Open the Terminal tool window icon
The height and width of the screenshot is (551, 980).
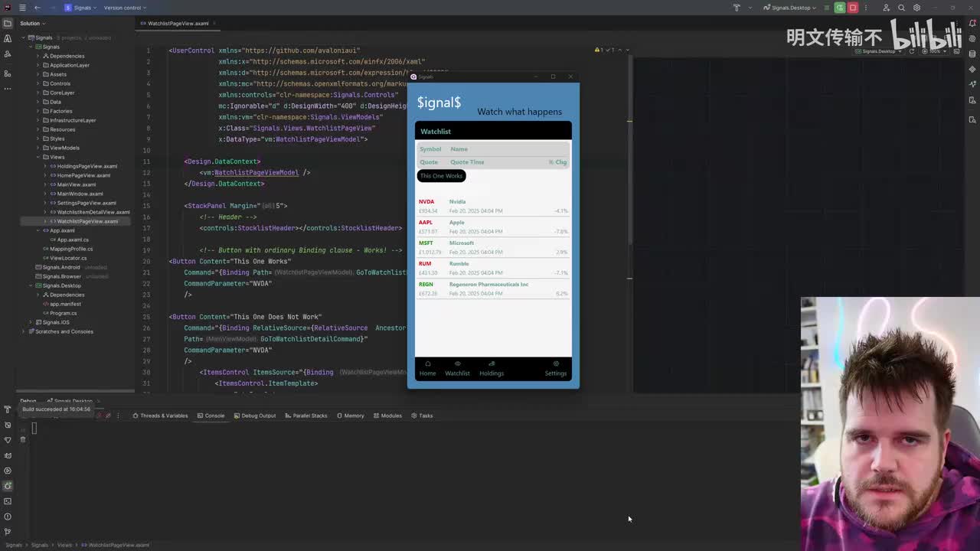(x=8, y=501)
